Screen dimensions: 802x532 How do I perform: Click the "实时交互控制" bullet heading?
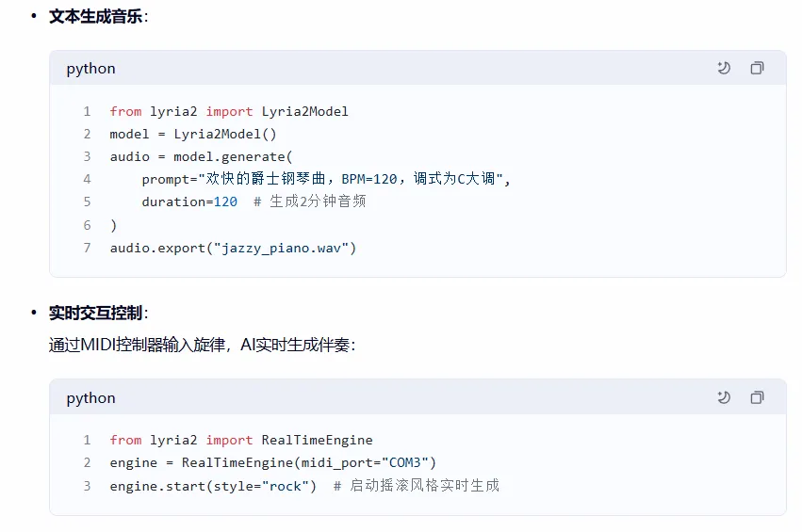[97, 313]
